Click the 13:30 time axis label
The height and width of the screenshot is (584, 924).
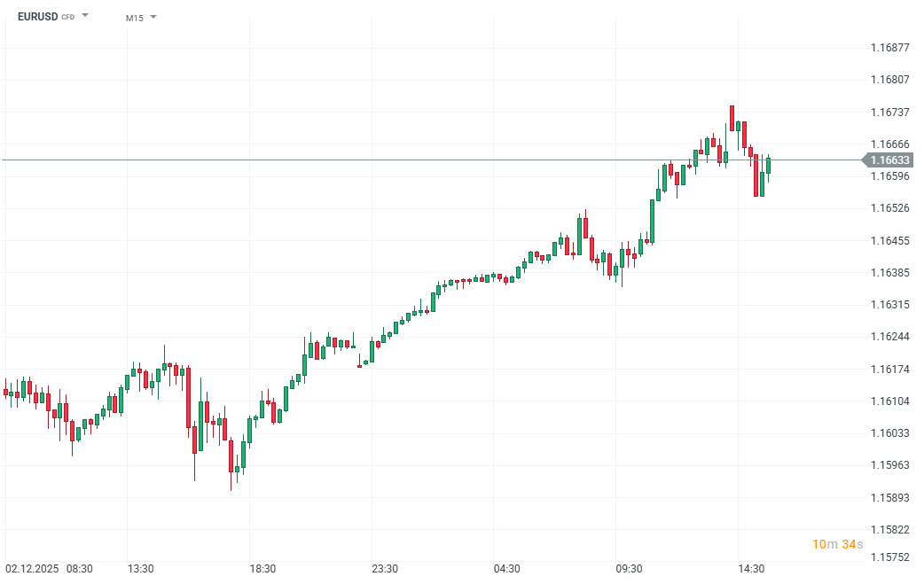click(x=141, y=569)
